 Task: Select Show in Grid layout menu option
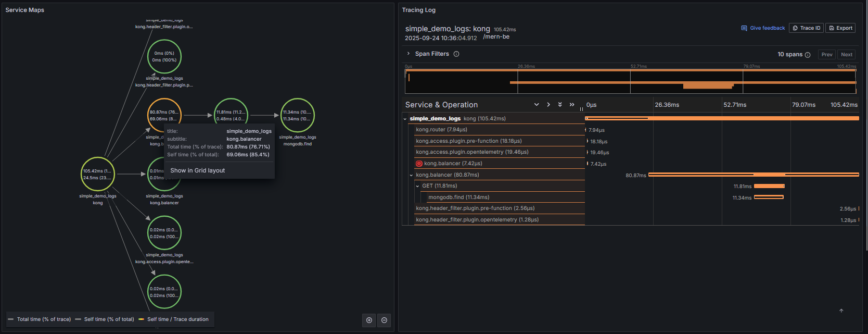(x=198, y=170)
